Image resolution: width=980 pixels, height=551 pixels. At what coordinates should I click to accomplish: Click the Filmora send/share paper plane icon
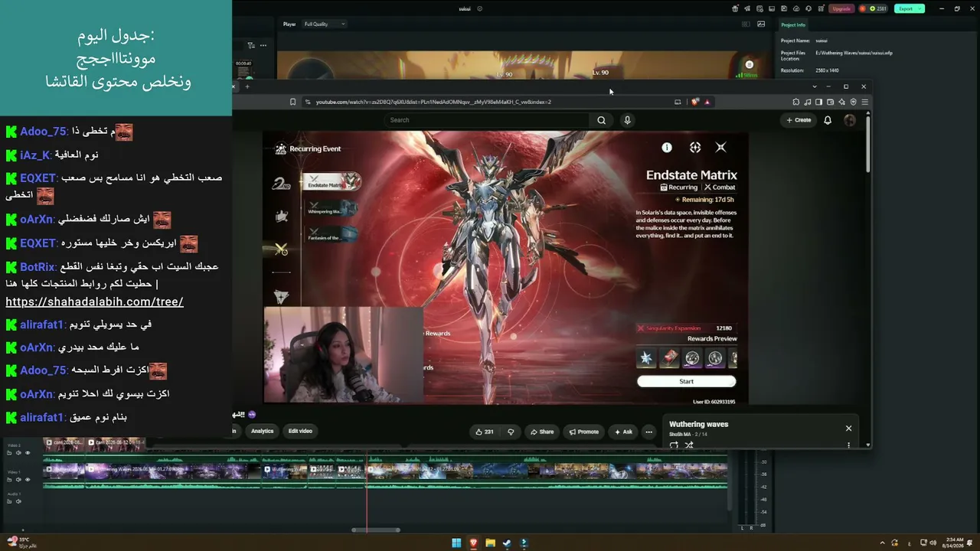point(746,8)
